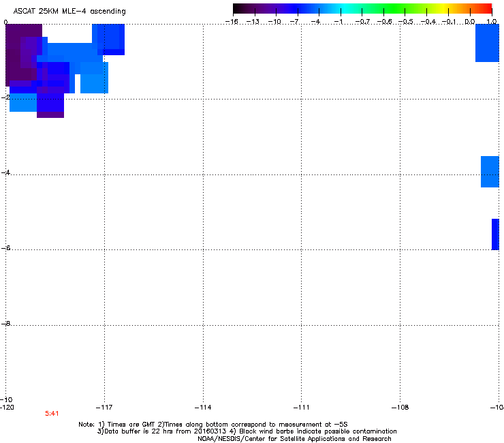Viewport: 504px width, 443px height.
Task: Click the longitude axis label '-108'
Action: click(x=400, y=408)
